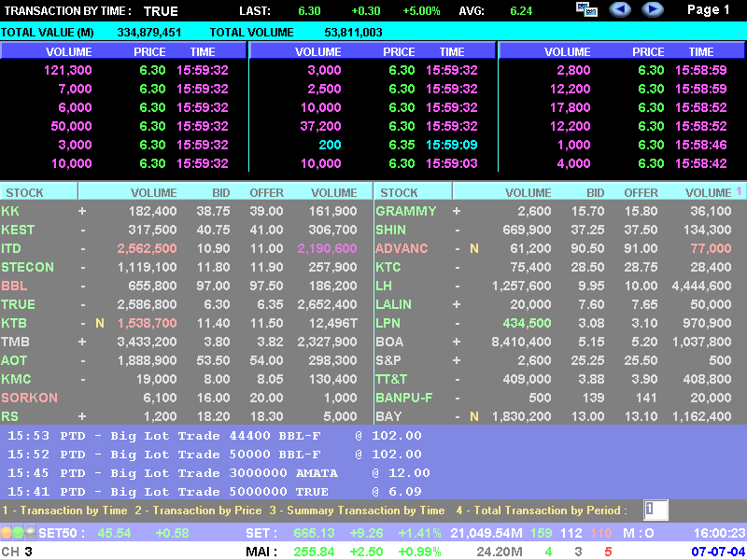Click the TRANSACTION BY TIME title label
Image resolution: width=747 pixels, height=560 pixels.
coord(67,11)
